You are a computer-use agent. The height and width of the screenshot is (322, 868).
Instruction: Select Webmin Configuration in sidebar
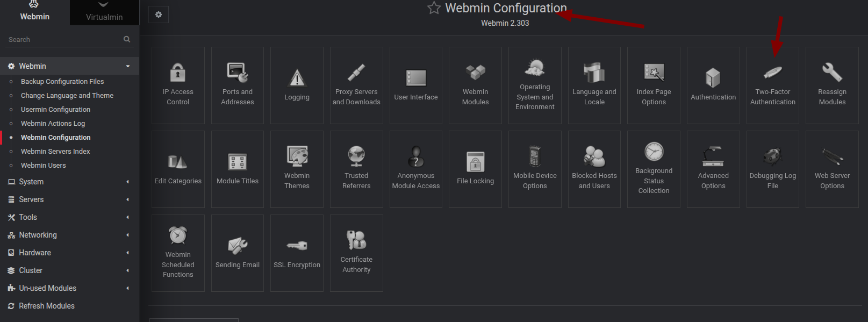tap(55, 138)
